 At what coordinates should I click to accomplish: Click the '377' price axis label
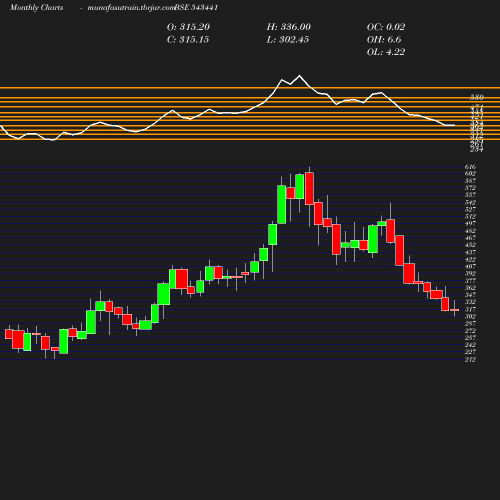click(x=470, y=281)
